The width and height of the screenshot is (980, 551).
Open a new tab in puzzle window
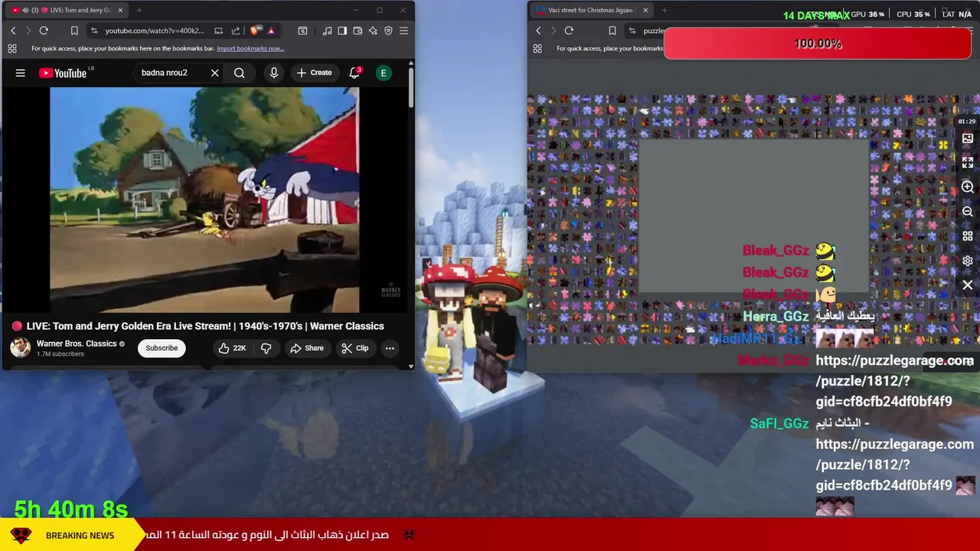(664, 10)
